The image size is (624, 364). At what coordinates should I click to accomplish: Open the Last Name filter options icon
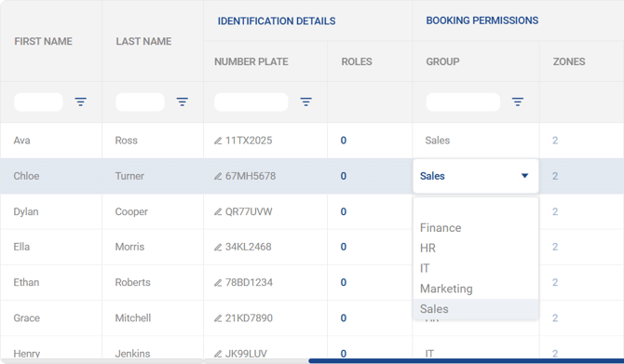coord(183,101)
